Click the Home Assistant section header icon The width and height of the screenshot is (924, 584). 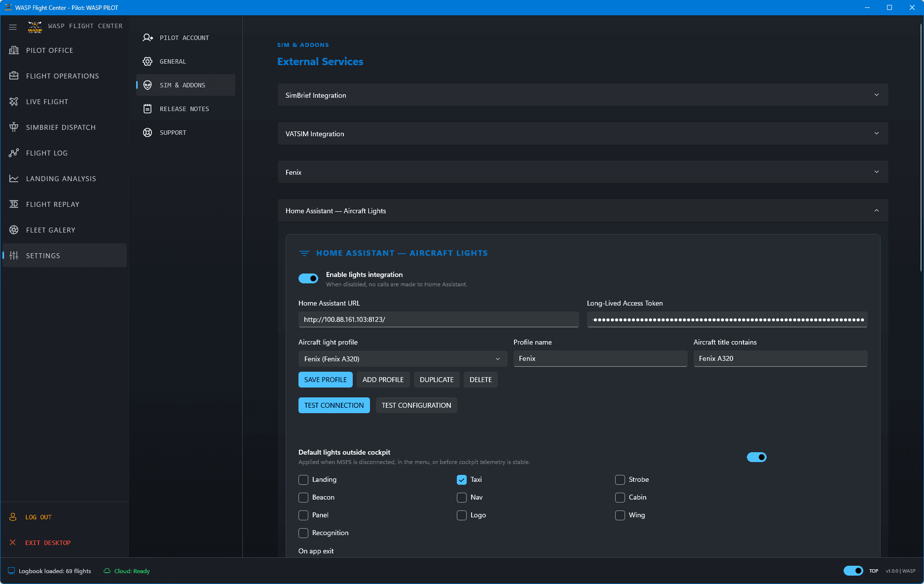tap(304, 253)
